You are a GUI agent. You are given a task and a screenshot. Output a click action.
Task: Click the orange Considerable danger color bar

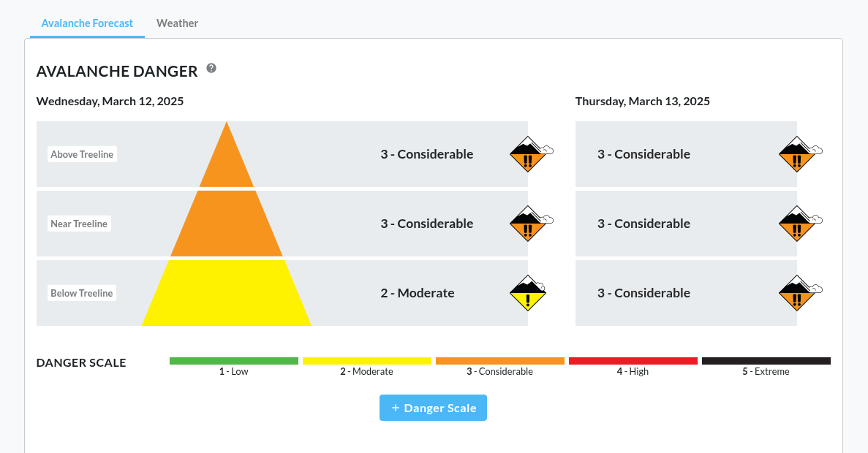tap(499, 361)
